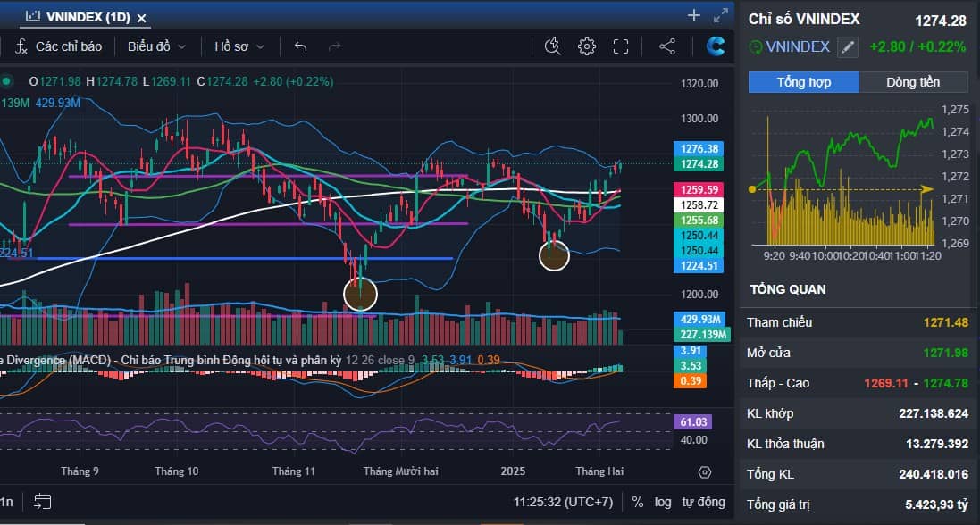
Task: Click the intraday mini chart reference line arrow
Action: 927,188
